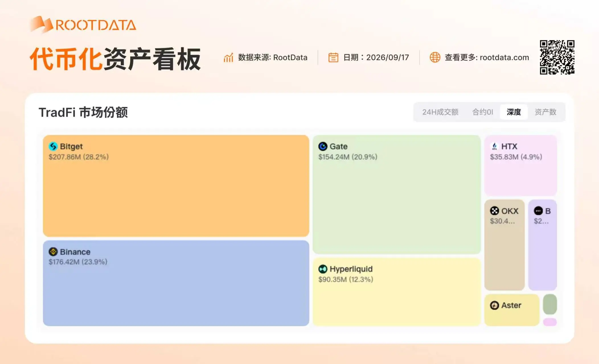Open the rootdata.com link text
The image size is (599, 364).
[x=504, y=57]
